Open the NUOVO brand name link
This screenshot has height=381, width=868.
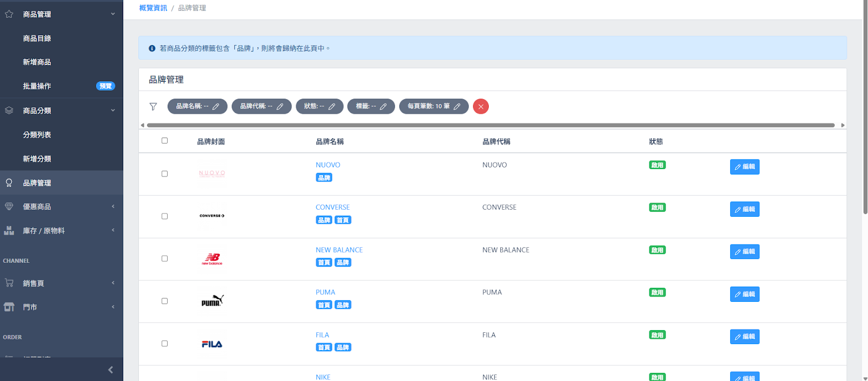pyautogui.click(x=328, y=165)
